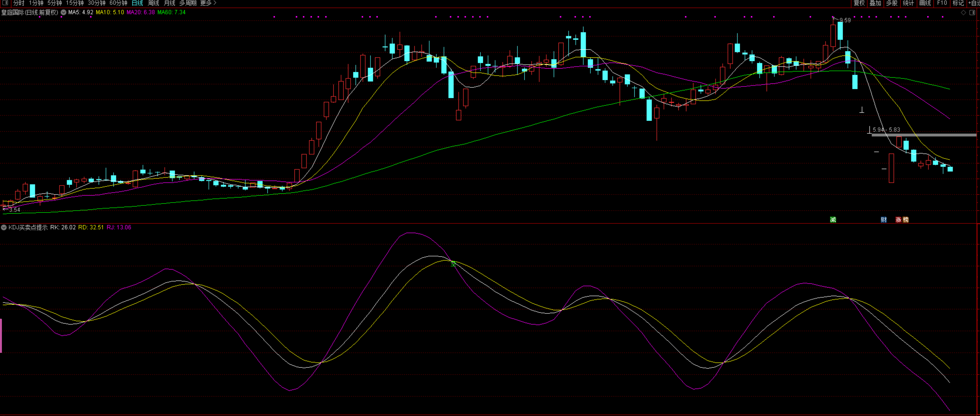Switch to 30分钟 period tab
The width and height of the screenshot is (980, 416).
pos(97,3)
